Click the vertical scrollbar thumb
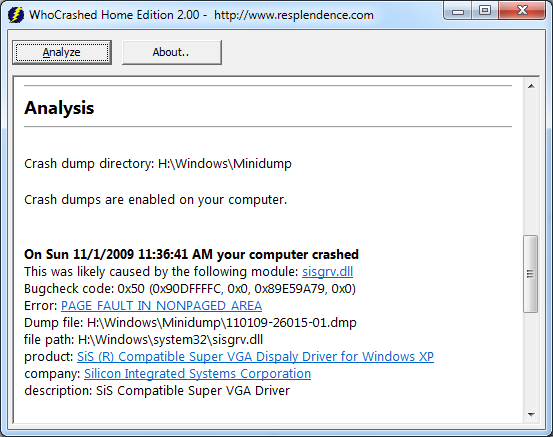This screenshot has width=553, height=437. (530, 274)
